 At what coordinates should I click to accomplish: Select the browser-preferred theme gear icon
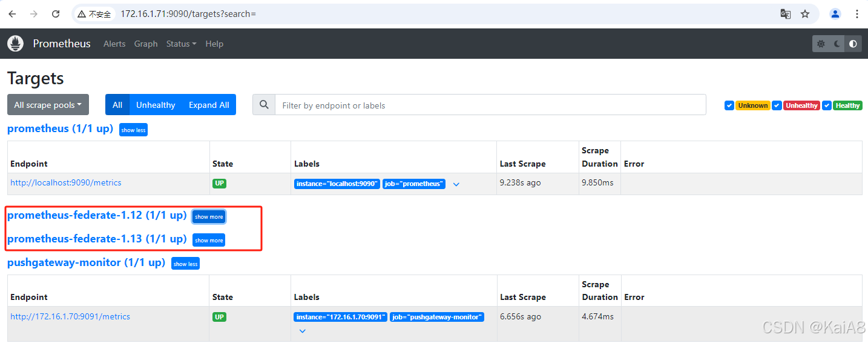[x=821, y=44]
